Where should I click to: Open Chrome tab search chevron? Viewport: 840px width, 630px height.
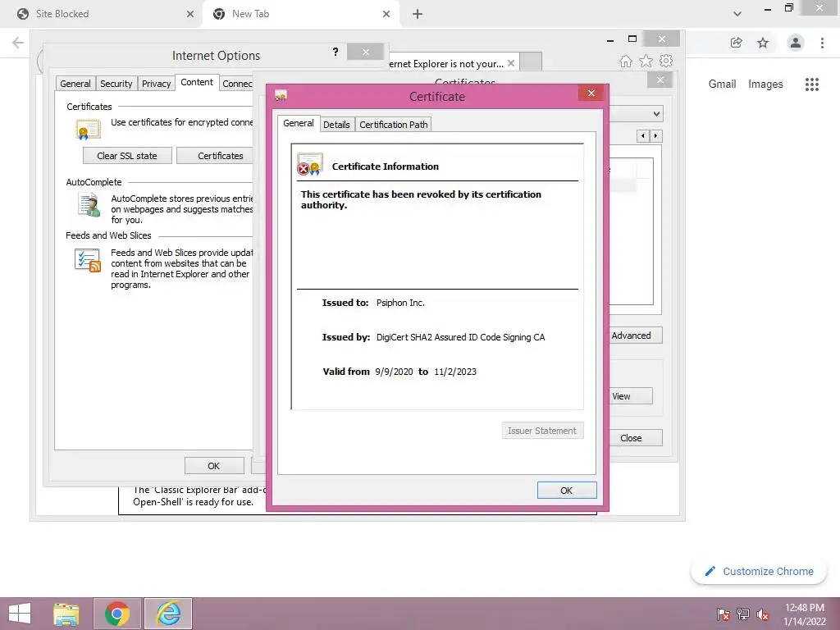(x=737, y=14)
